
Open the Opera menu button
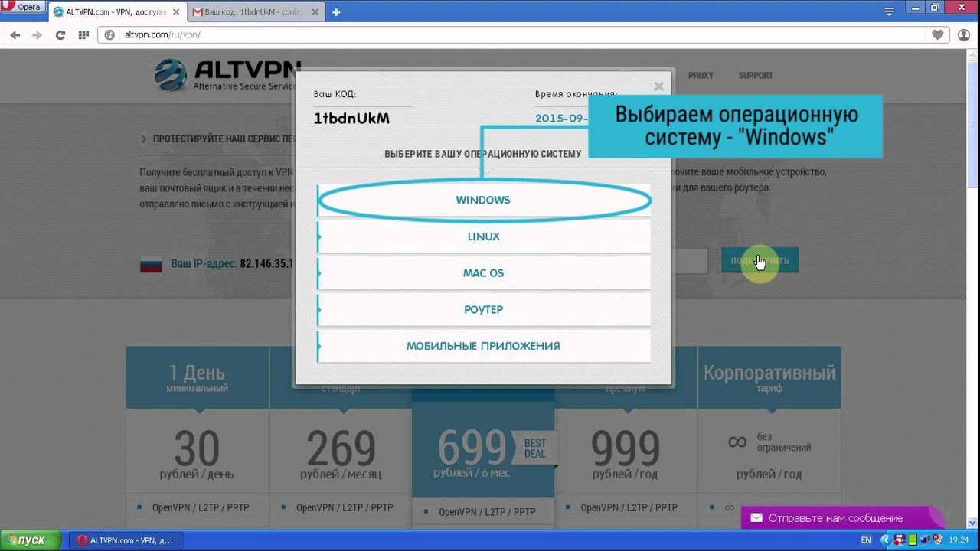point(24,8)
